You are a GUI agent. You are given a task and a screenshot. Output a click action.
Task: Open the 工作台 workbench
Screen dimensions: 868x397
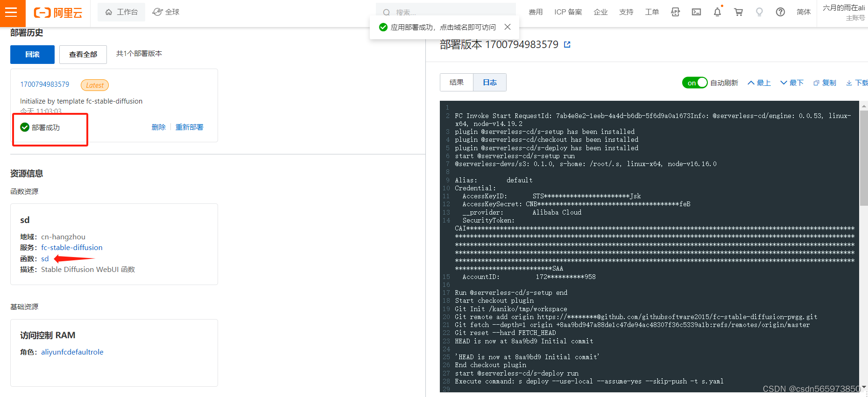tap(121, 12)
